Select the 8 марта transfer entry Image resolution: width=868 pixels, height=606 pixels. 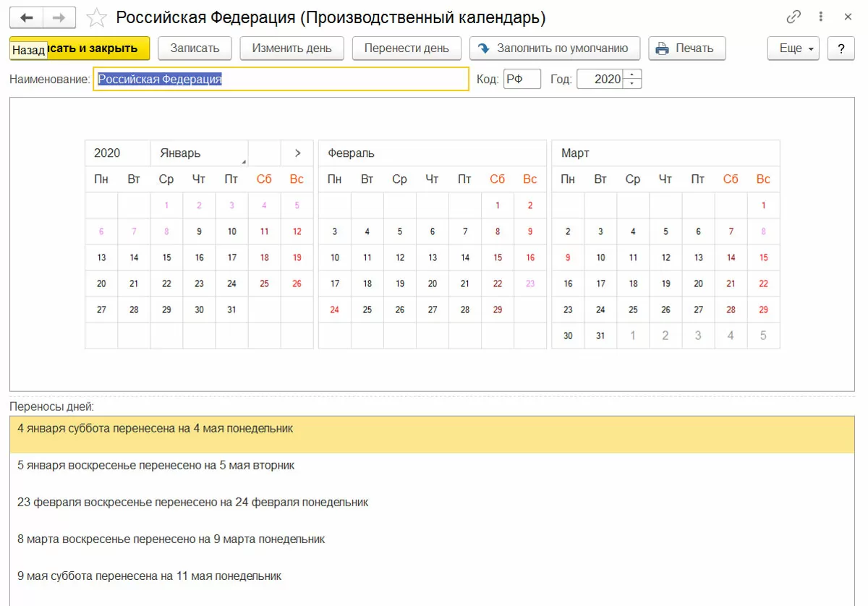[171, 539]
